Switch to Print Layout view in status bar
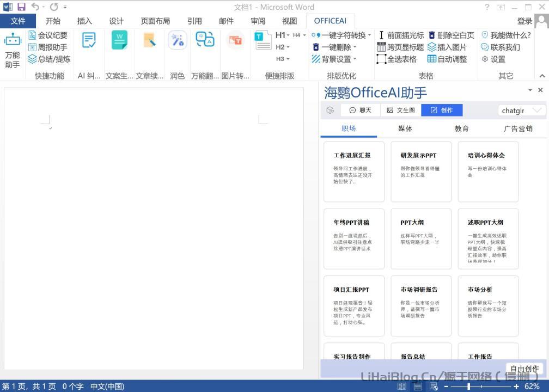 [x=418, y=387]
